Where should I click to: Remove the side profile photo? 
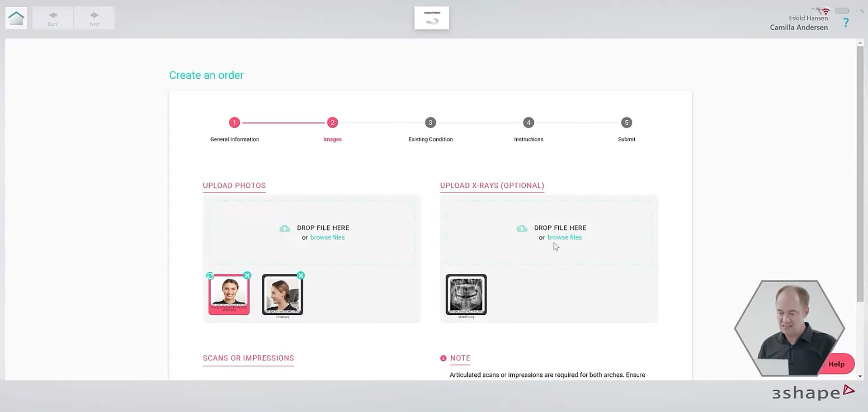click(301, 275)
